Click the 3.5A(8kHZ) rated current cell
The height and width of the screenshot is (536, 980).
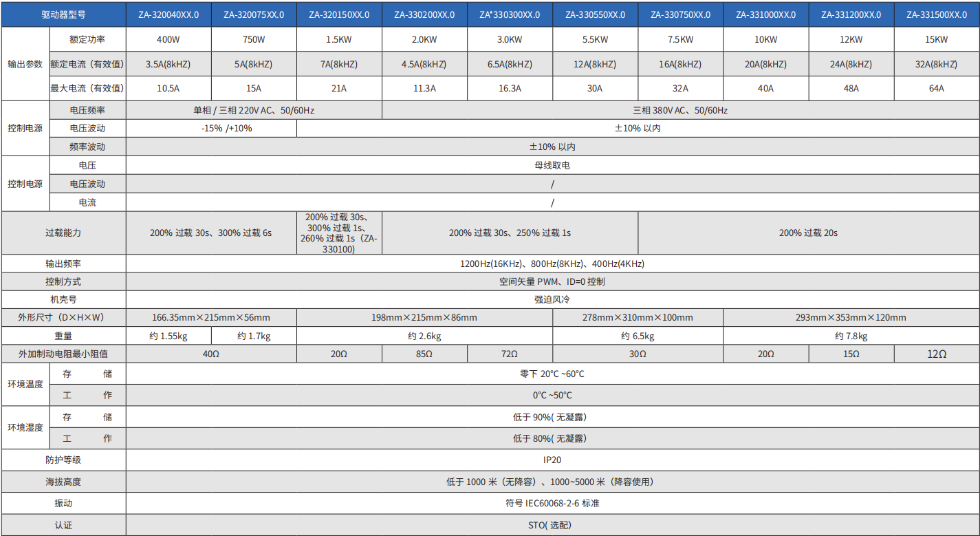[x=168, y=65]
